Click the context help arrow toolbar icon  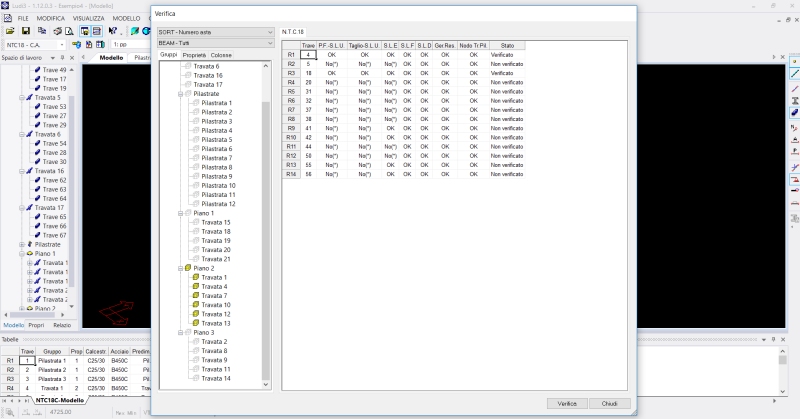click(x=114, y=31)
